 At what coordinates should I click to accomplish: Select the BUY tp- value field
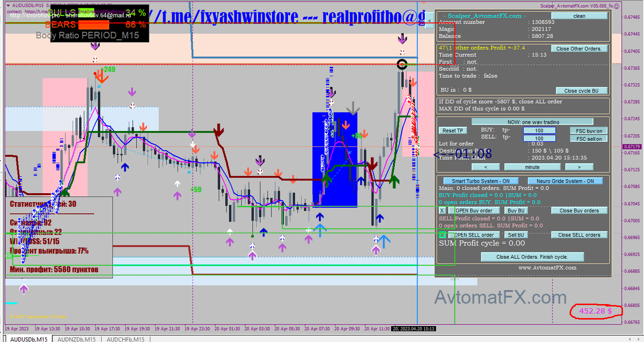[x=539, y=130]
